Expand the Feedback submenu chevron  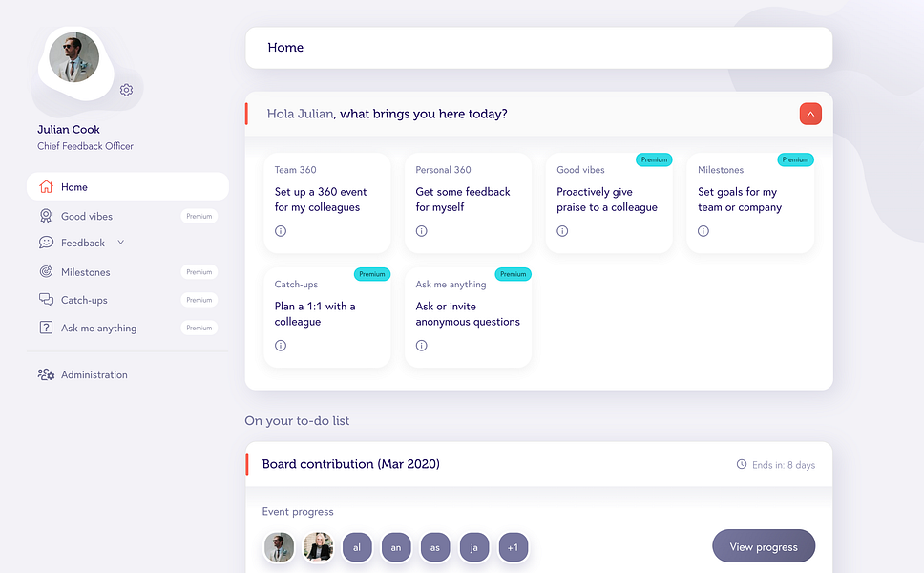121,243
